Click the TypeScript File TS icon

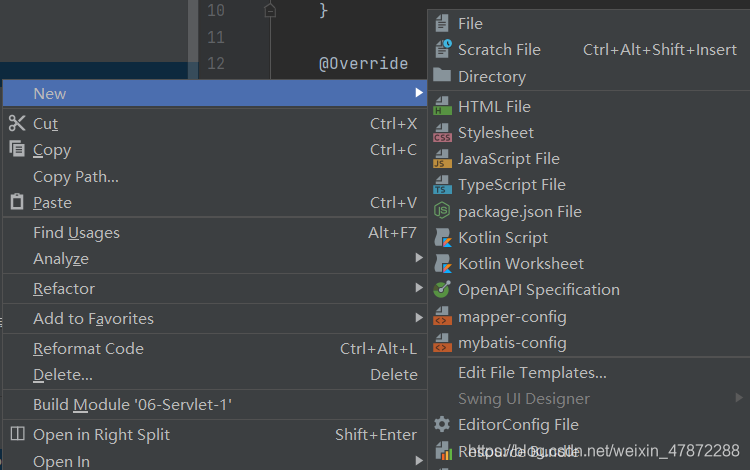[442, 185]
